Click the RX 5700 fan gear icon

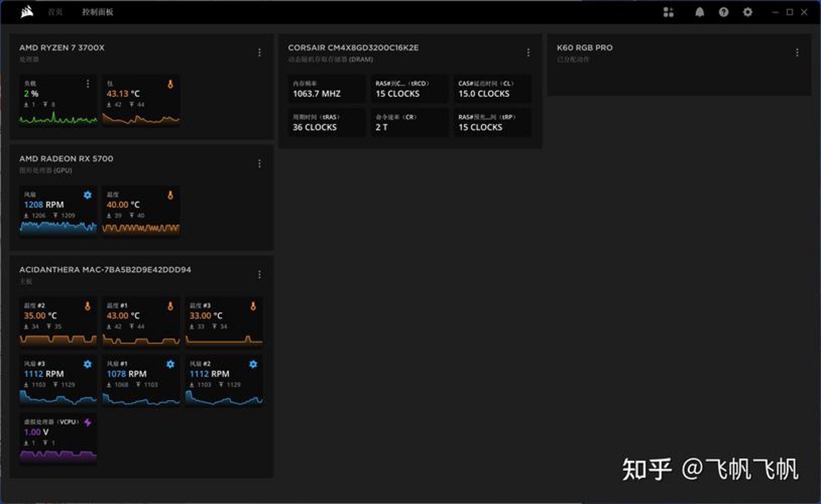tap(88, 195)
